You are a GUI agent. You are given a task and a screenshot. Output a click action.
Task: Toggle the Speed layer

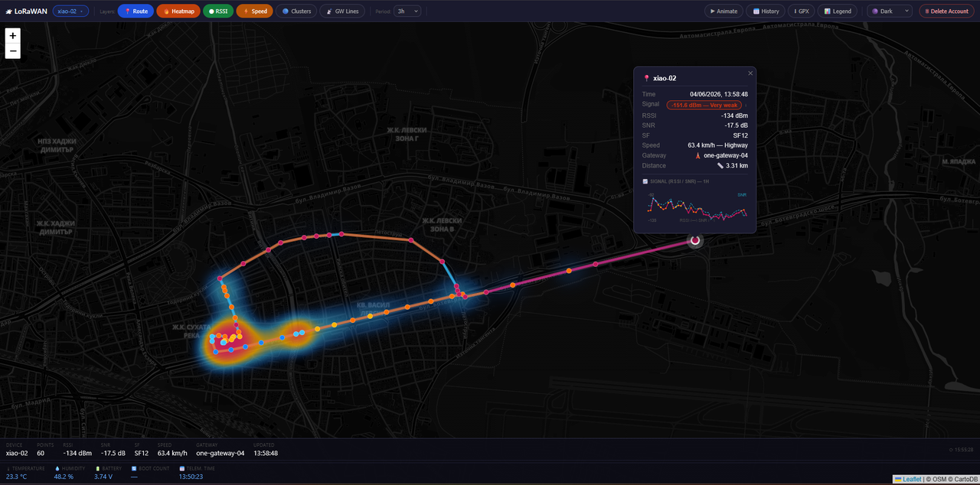tap(255, 11)
